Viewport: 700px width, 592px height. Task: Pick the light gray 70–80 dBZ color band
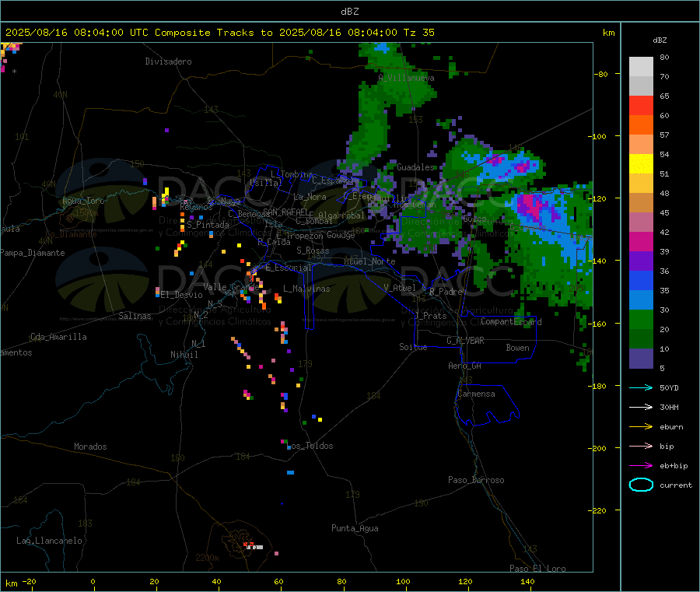click(x=641, y=67)
